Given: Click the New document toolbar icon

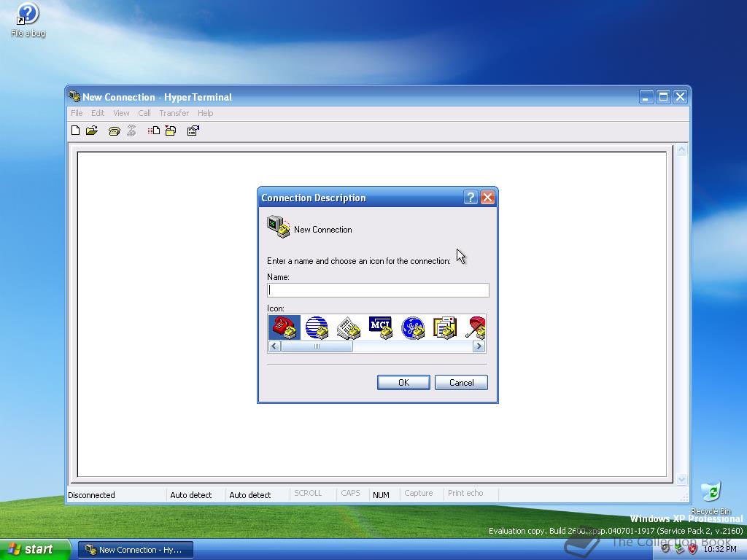Looking at the screenshot, I should (75, 131).
